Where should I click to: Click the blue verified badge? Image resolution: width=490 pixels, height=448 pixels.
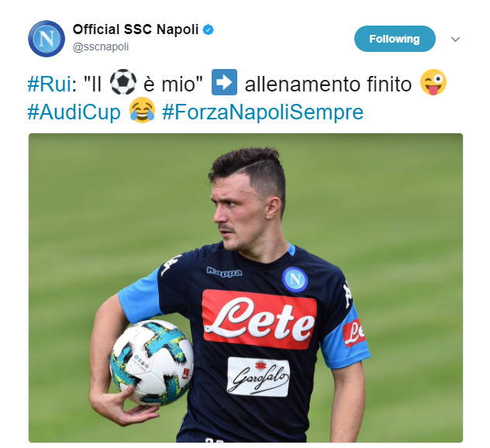click(x=209, y=29)
